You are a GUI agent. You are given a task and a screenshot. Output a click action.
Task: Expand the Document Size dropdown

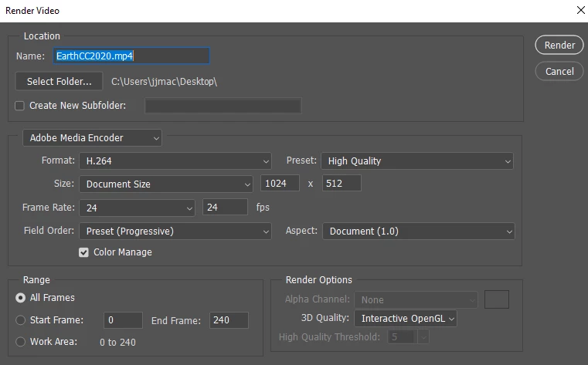tap(166, 184)
